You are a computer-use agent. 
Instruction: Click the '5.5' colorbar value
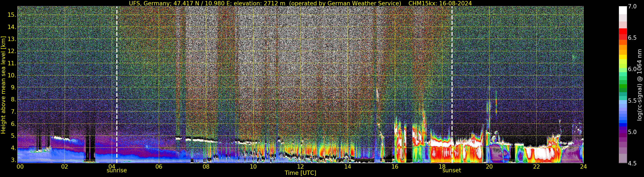632,101
